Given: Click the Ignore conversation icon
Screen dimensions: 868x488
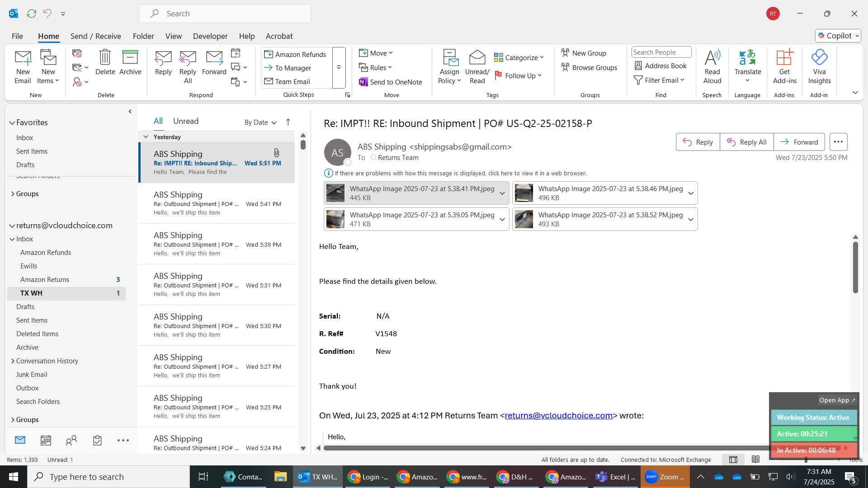Looking at the screenshot, I should pos(77,53).
